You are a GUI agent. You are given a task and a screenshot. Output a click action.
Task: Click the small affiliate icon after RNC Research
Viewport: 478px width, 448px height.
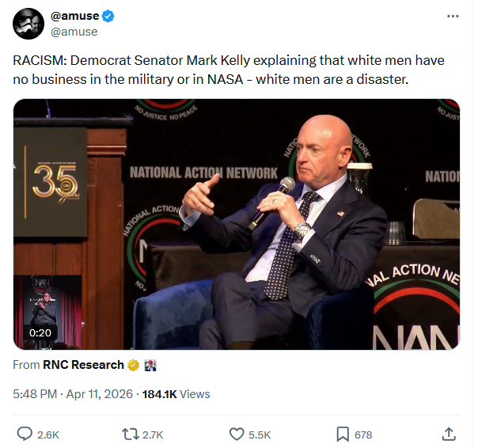(150, 365)
